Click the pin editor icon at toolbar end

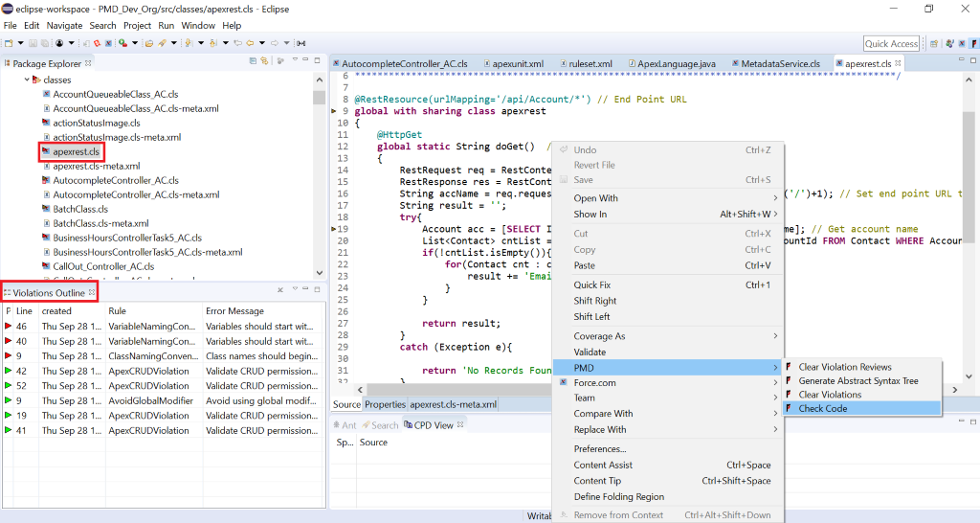pyautogui.click(x=301, y=43)
